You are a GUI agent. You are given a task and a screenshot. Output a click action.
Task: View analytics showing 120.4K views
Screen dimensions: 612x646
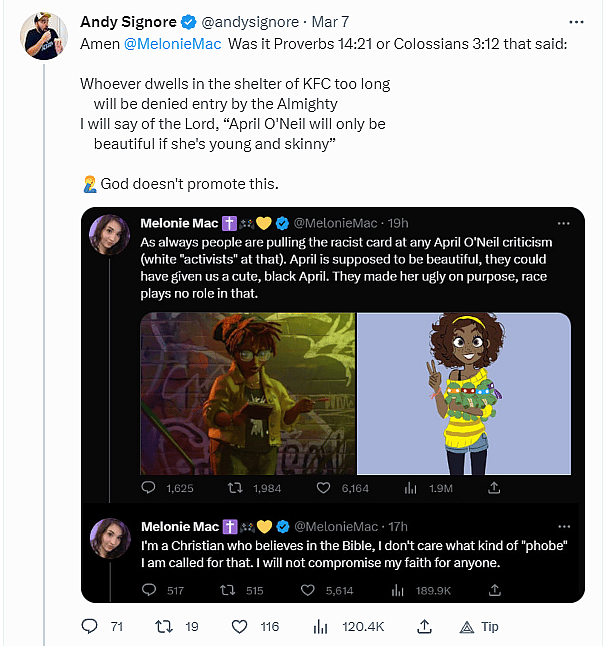pyautogui.click(x=320, y=627)
